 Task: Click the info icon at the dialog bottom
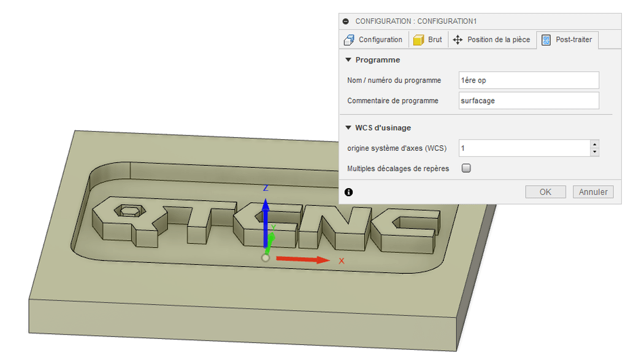click(x=348, y=192)
